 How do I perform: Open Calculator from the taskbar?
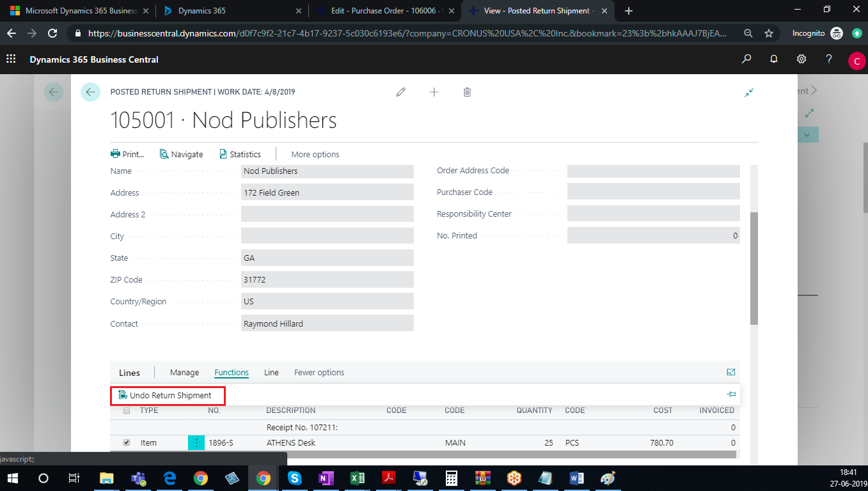452,478
